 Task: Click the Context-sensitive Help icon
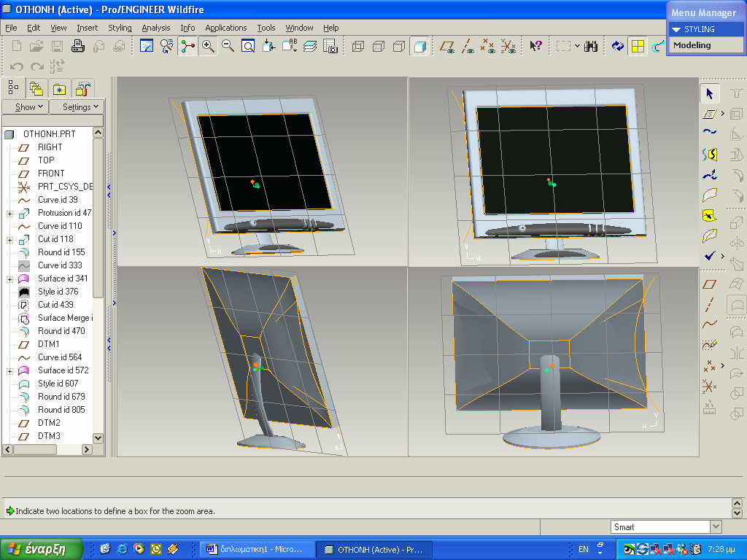click(535, 46)
